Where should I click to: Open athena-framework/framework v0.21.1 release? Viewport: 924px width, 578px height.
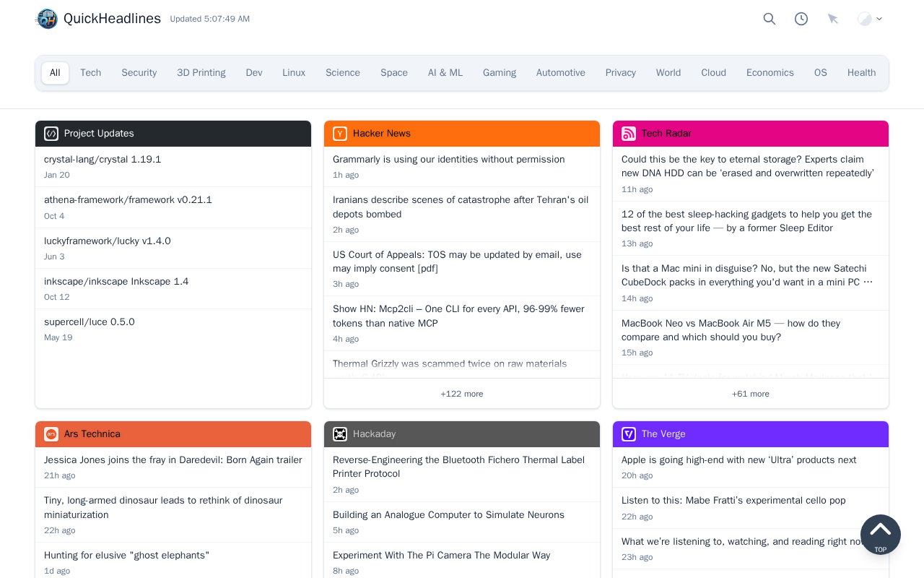point(128,200)
